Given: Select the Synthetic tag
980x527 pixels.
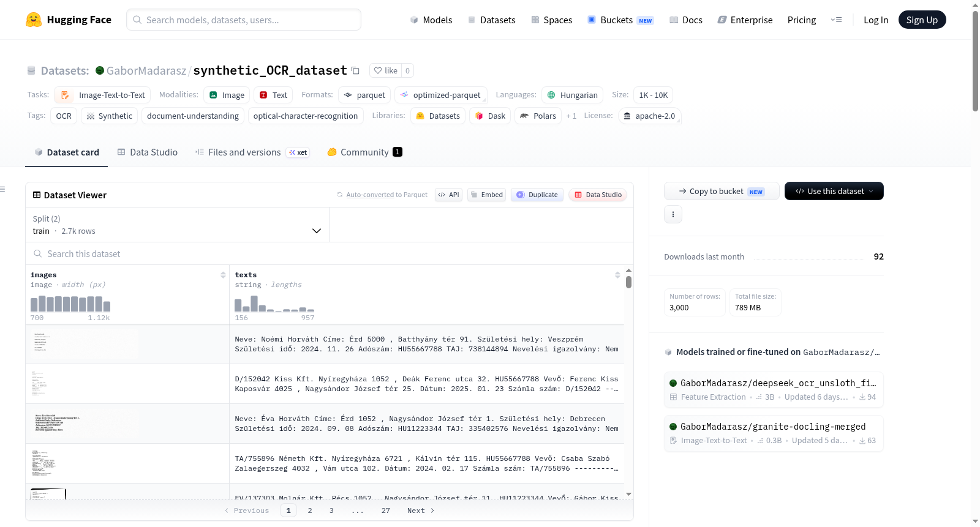Looking at the screenshot, I should click(109, 116).
